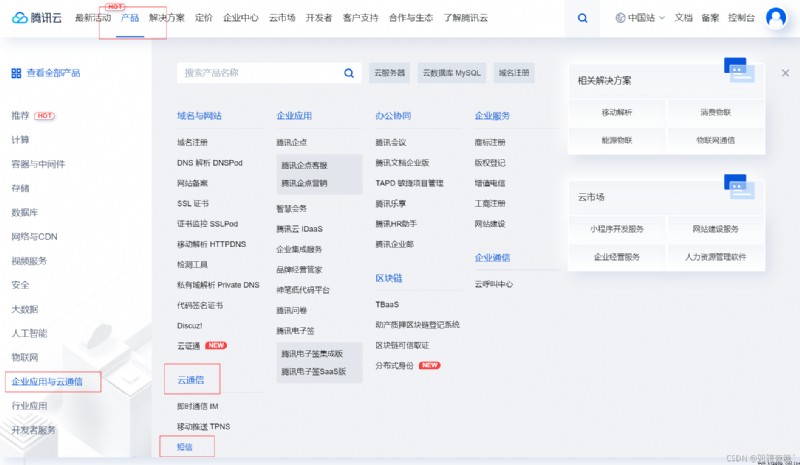This screenshot has width=800, height=465.
Task: Open the 解决方案 menu
Action: coord(167,18)
